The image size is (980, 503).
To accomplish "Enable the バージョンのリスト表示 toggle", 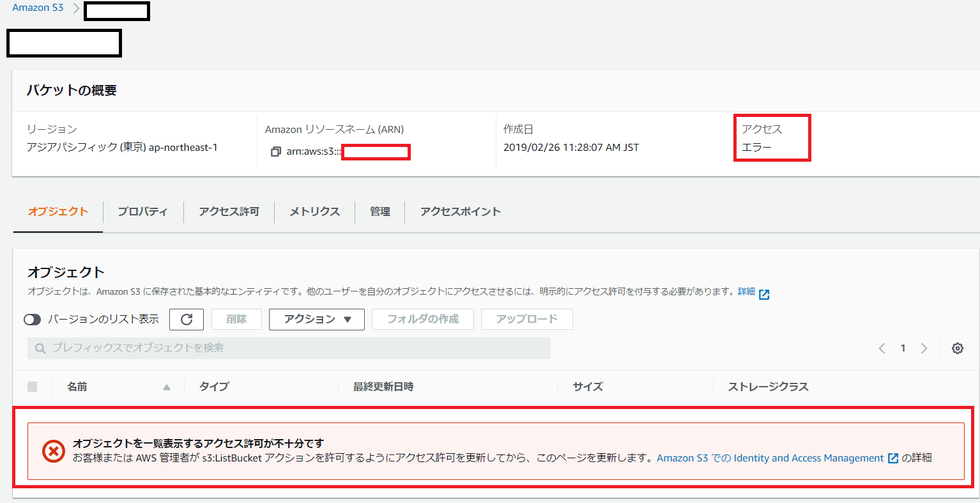I will [32, 319].
